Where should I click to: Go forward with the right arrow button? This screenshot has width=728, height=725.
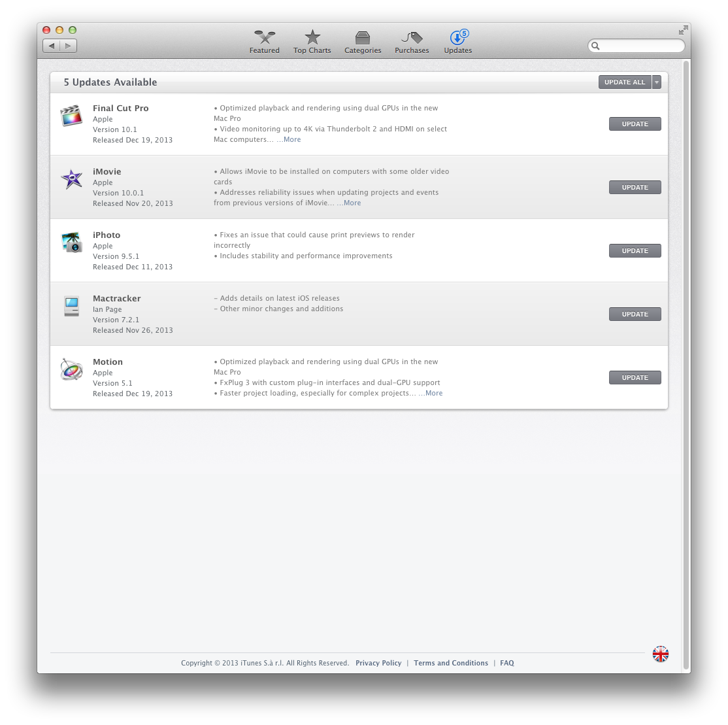[x=68, y=46]
